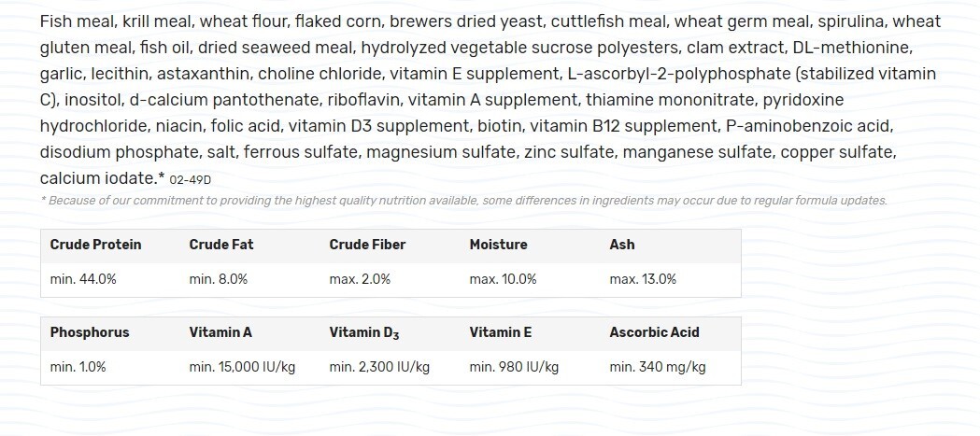The height and width of the screenshot is (436, 980).
Task: Click the min. 340 mg/kg value
Action: [x=658, y=367]
